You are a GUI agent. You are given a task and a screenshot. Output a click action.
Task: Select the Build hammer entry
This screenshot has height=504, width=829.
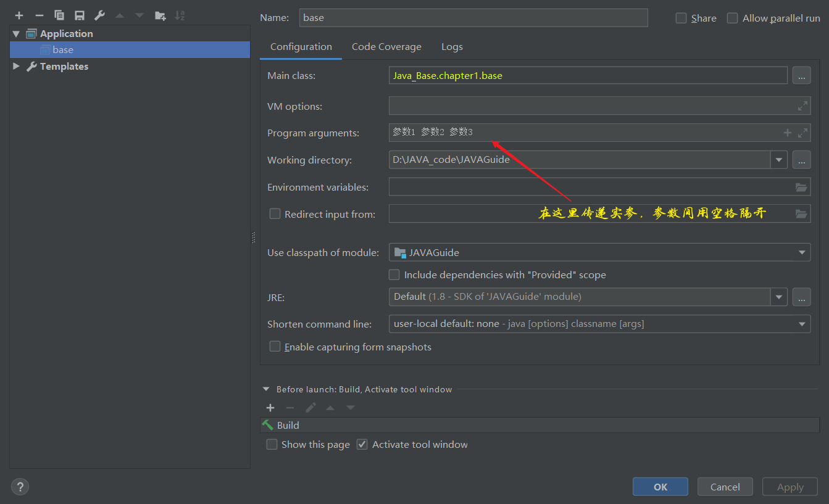(539, 425)
